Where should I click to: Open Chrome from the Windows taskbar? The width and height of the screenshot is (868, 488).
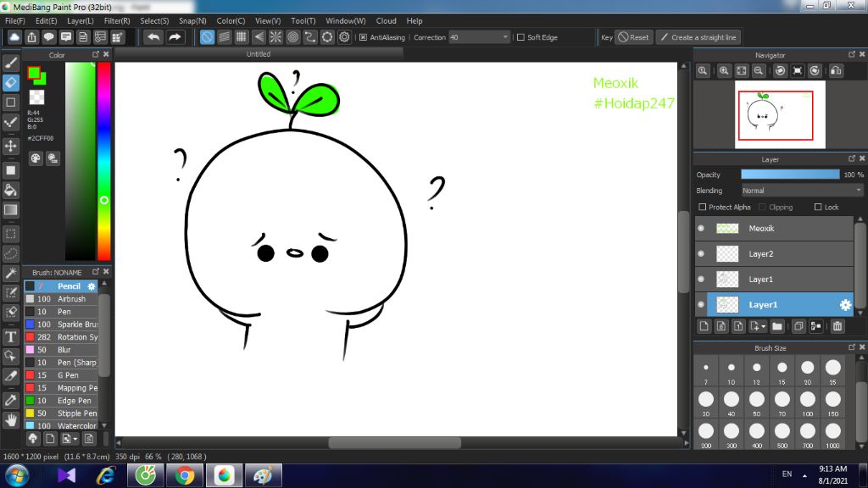point(185,476)
